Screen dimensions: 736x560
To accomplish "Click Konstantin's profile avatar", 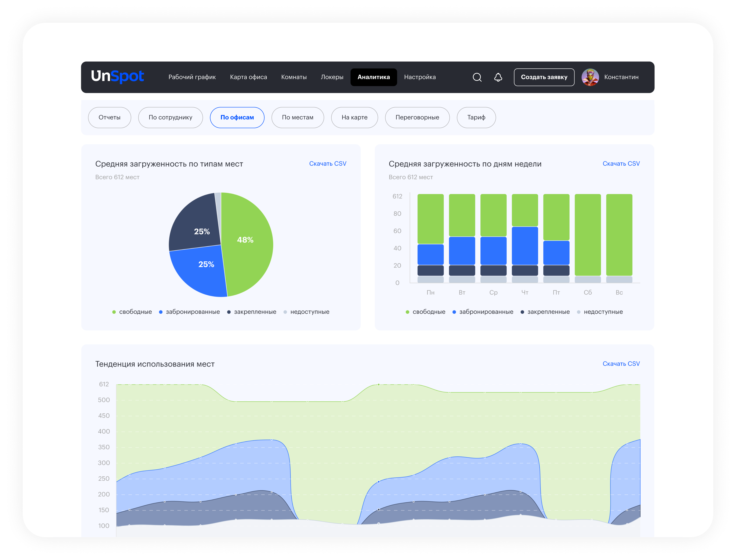I will pyautogui.click(x=590, y=77).
